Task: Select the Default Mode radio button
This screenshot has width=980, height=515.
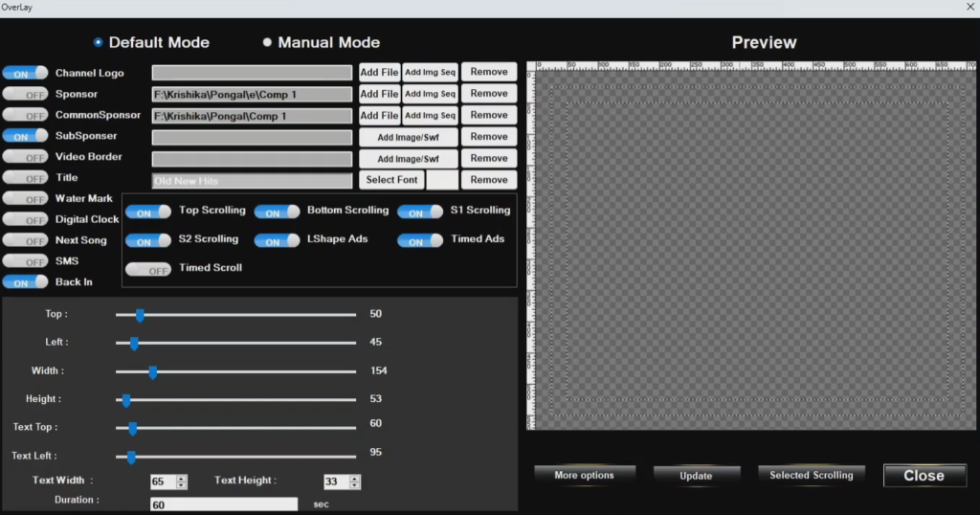Action: coord(99,43)
